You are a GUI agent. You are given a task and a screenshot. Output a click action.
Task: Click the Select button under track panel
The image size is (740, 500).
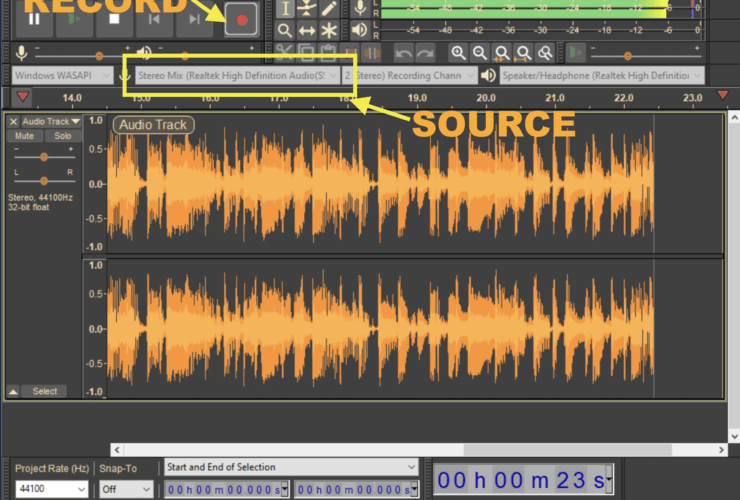tap(45, 391)
